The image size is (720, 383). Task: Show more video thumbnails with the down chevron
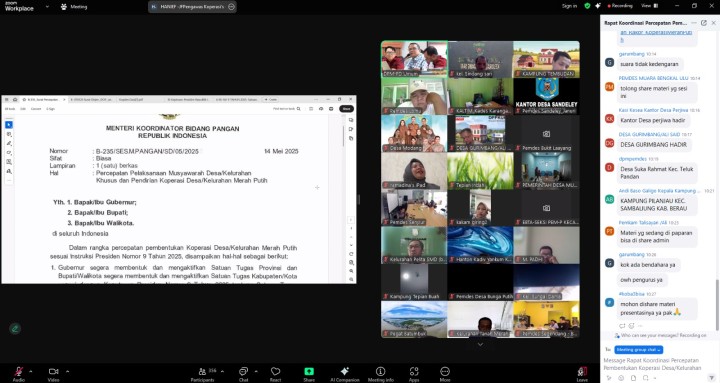480,344
